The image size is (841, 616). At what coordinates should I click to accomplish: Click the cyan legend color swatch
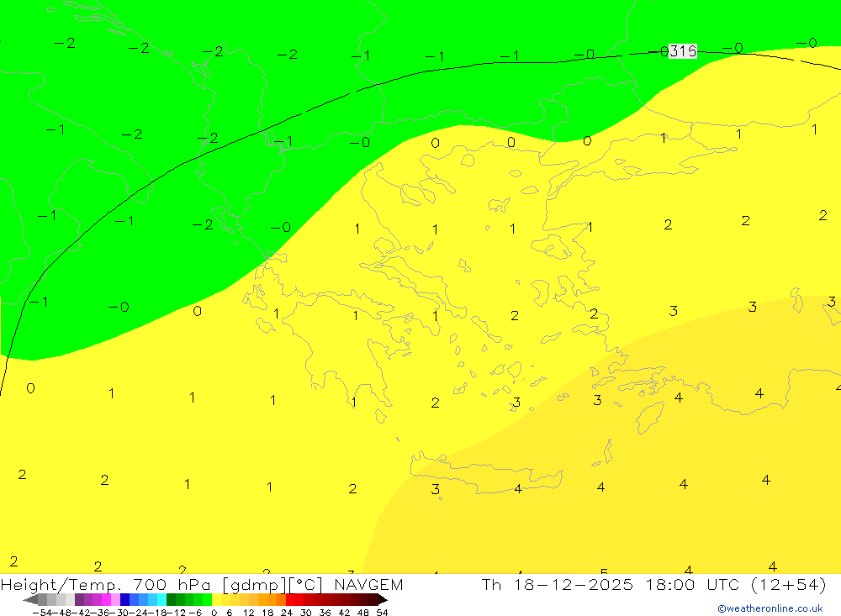pyautogui.click(x=161, y=599)
